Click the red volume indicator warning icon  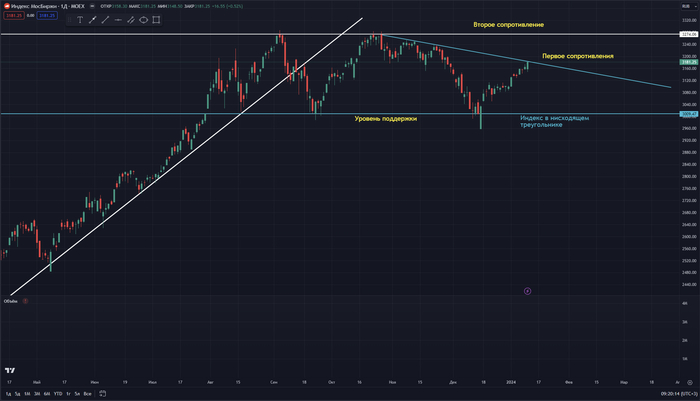point(25,301)
